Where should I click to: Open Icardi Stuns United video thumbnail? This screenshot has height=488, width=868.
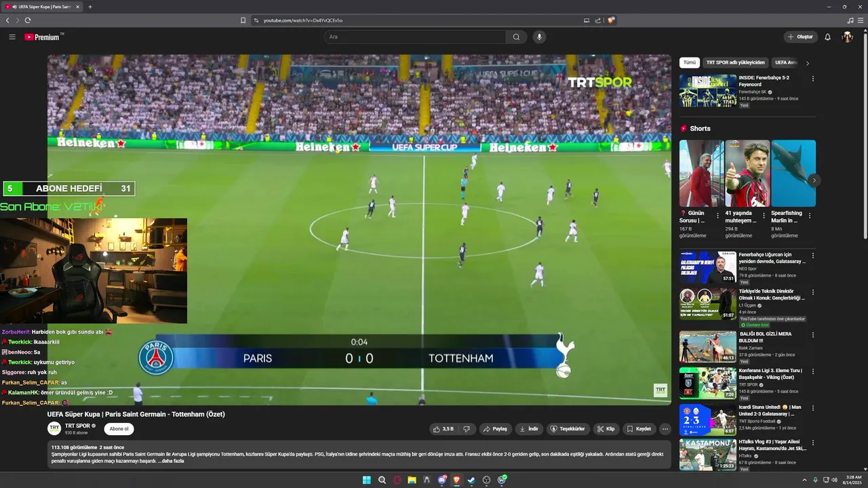click(x=708, y=420)
